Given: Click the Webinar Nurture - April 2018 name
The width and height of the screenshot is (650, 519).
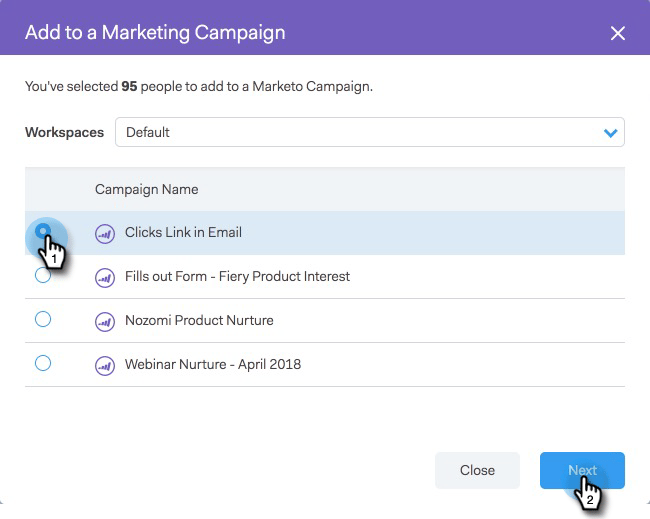Looking at the screenshot, I should pos(213,365).
